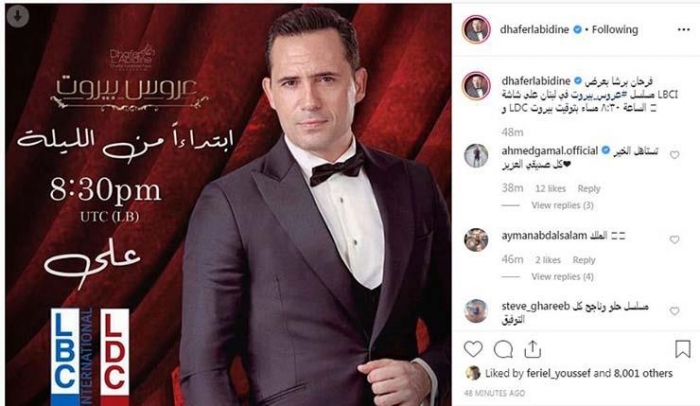The width and height of the screenshot is (700, 406).
Task: View the 12 likes on ahmedgamal's comment
Action: coord(550,189)
